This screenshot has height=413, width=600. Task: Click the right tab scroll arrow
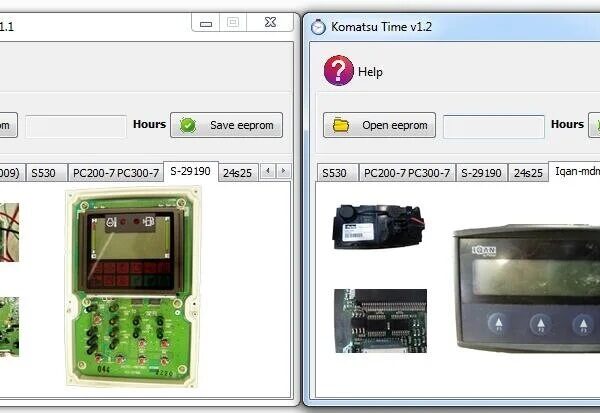click(283, 171)
